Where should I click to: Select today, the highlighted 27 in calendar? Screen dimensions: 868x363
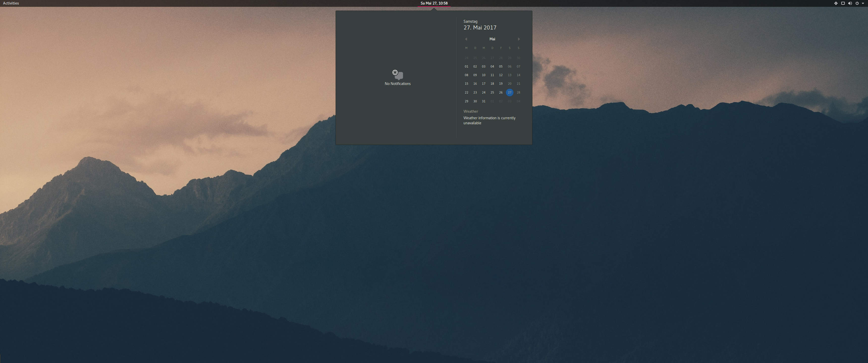tap(509, 92)
